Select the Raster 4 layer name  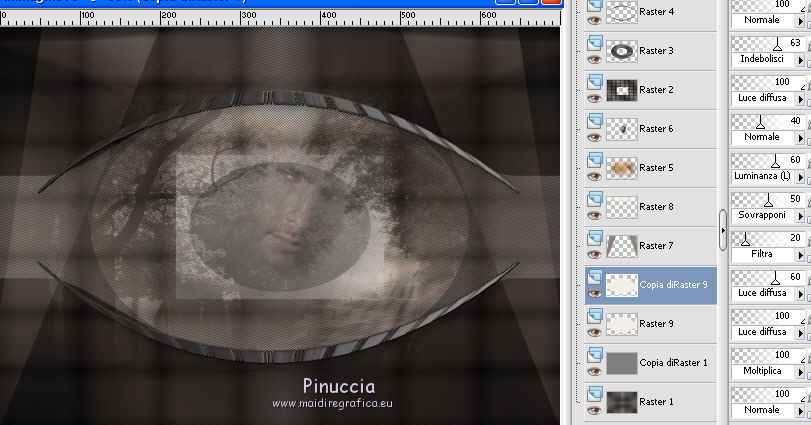656,11
